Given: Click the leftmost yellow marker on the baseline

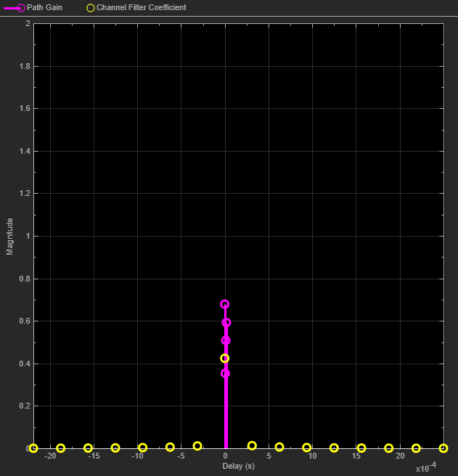Looking at the screenshot, I should [x=33, y=448].
